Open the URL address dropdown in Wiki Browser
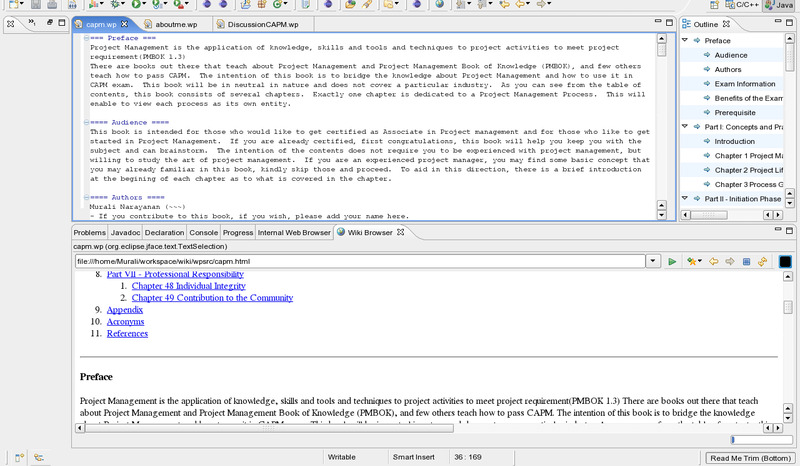Screen dimensions: 800x466 click(652, 261)
